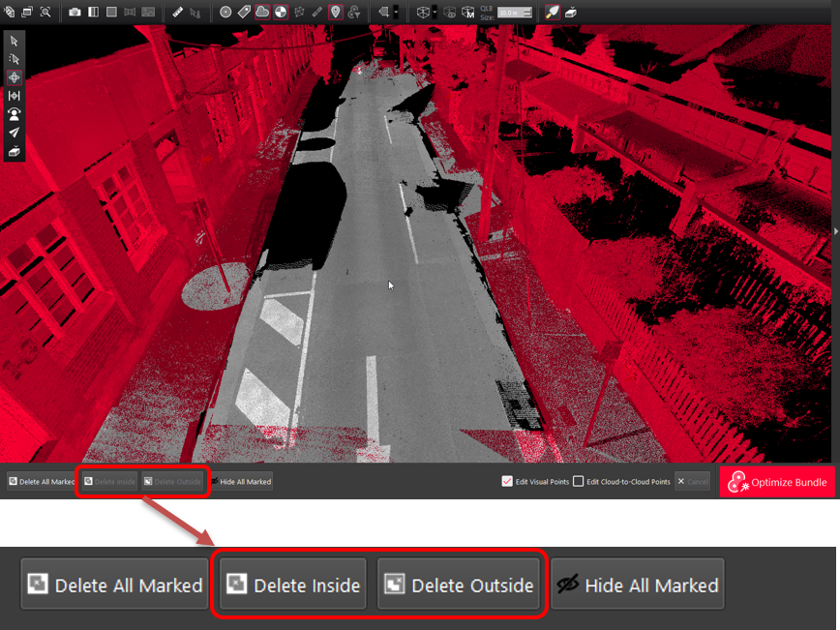Select the tag label icon
The height and width of the screenshot is (630, 840).
[244, 12]
